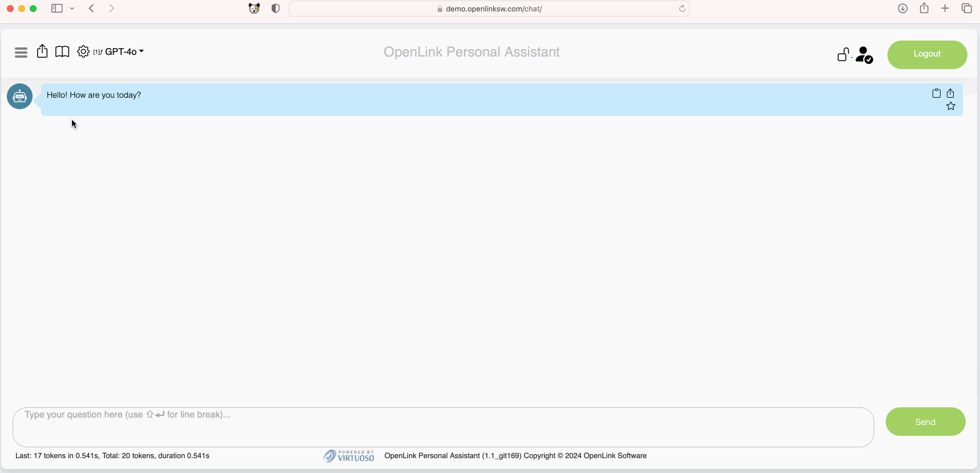
Task: Share the 'Hello! How are you today?' message
Action: 950,93
